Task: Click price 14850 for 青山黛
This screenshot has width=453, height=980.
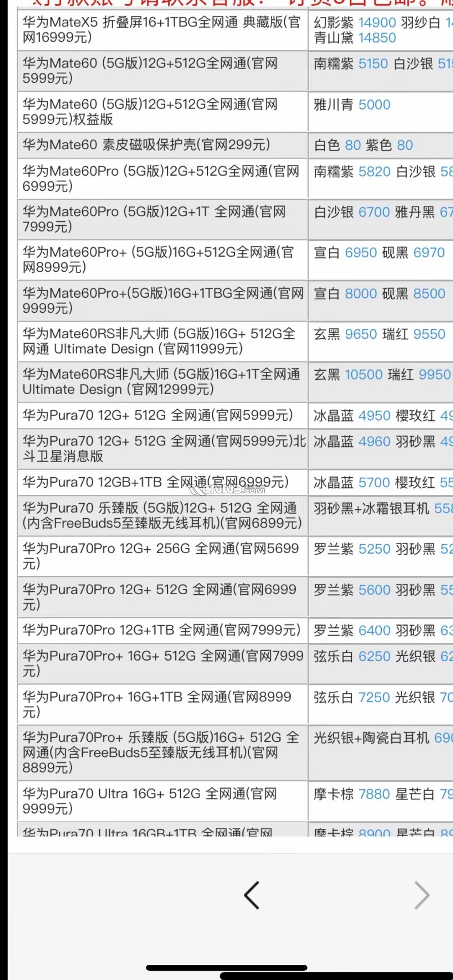Action: 377,38
